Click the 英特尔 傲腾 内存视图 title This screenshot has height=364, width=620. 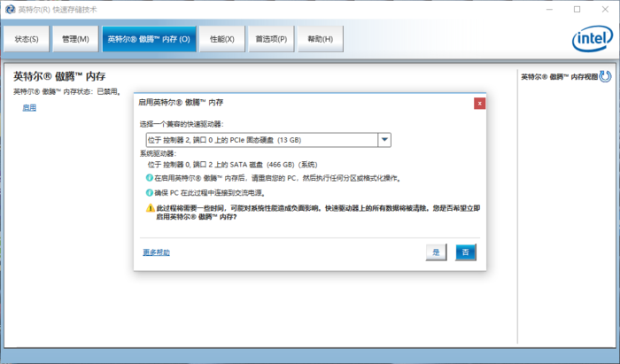click(559, 77)
